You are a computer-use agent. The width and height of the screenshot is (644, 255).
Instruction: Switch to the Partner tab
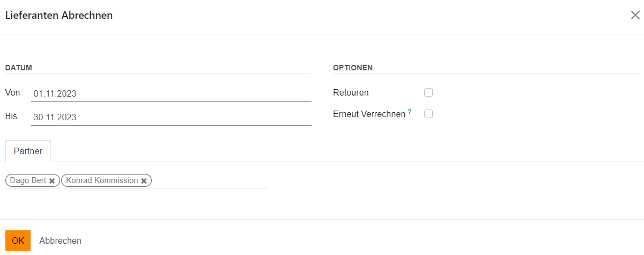click(28, 151)
